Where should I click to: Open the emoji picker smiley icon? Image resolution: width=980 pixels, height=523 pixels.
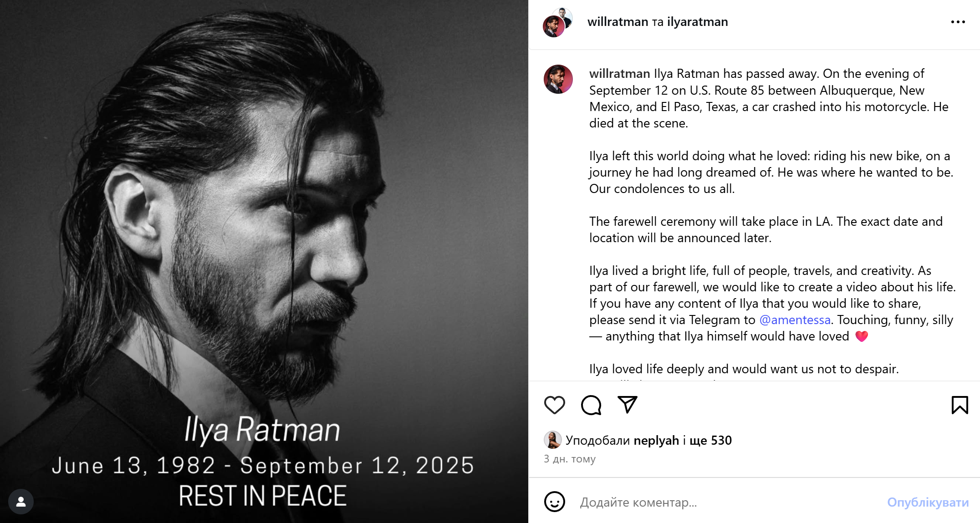pos(554,502)
